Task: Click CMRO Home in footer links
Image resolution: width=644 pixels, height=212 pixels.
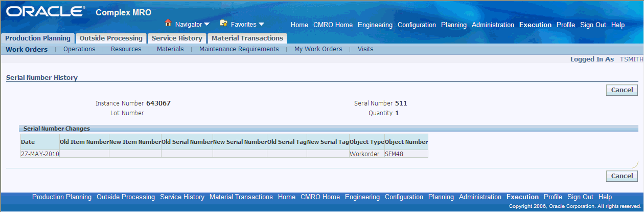Action: pos(320,197)
